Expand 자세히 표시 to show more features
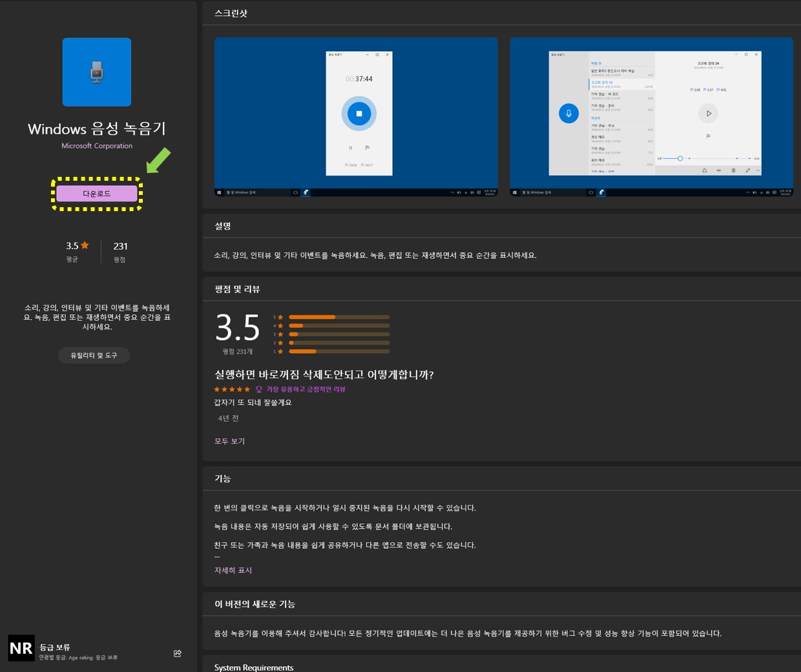Viewport: 801px width, 672px height. (233, 570)
